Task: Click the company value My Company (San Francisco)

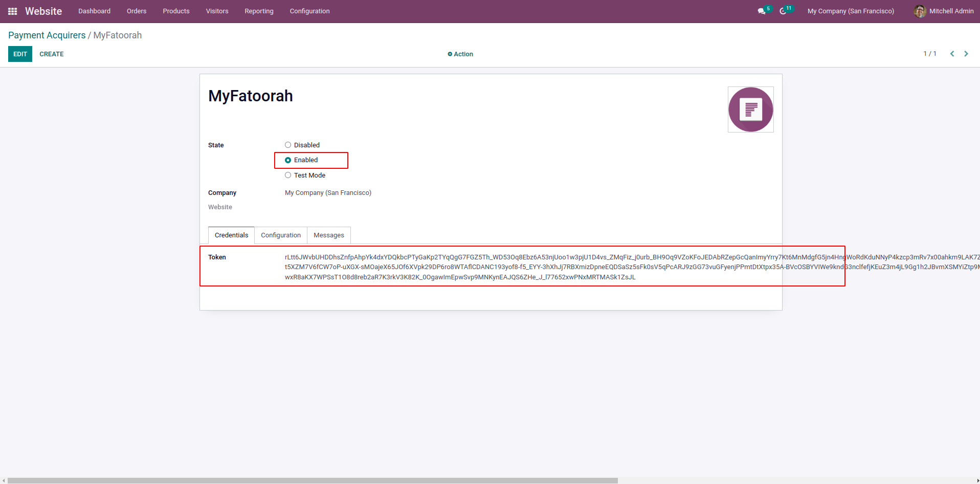Action: [x=328, y=193]
